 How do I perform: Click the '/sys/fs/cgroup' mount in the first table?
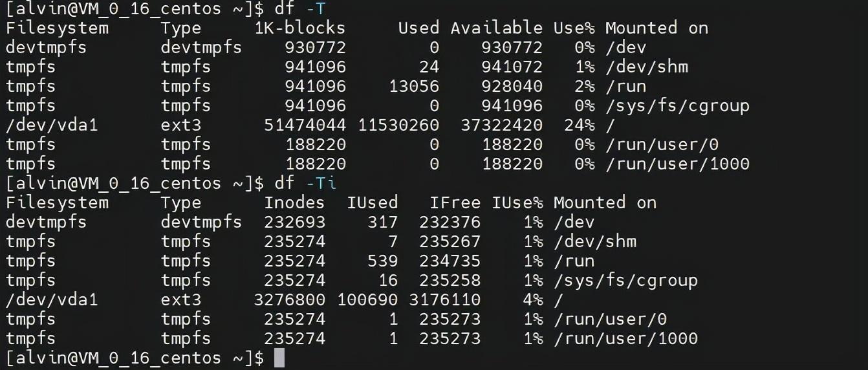point(677,106)
